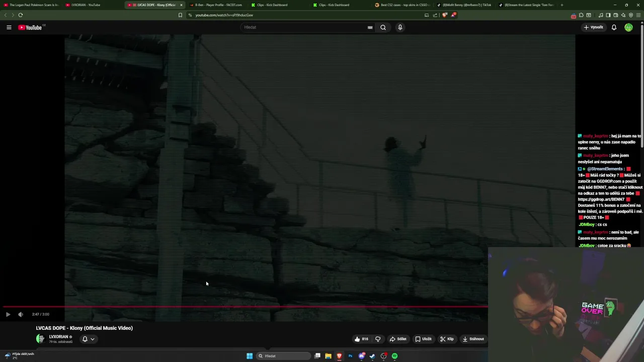Click the taskbar Hledat search box
This screenshot has width=644, height=362.
point(283,356)
